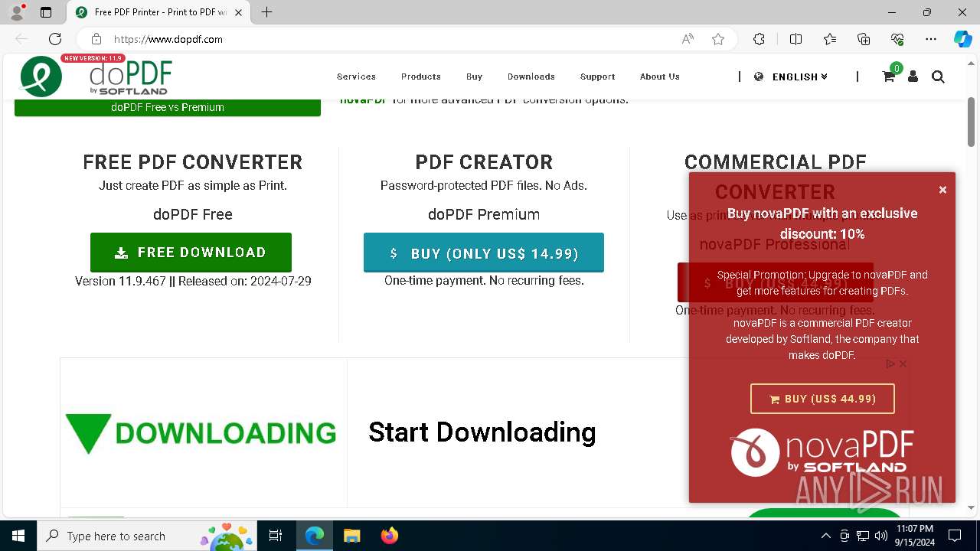Click doPDF Free vs Premium green bar
Screen dimensions: 980x551
click(x=168, y=107)
